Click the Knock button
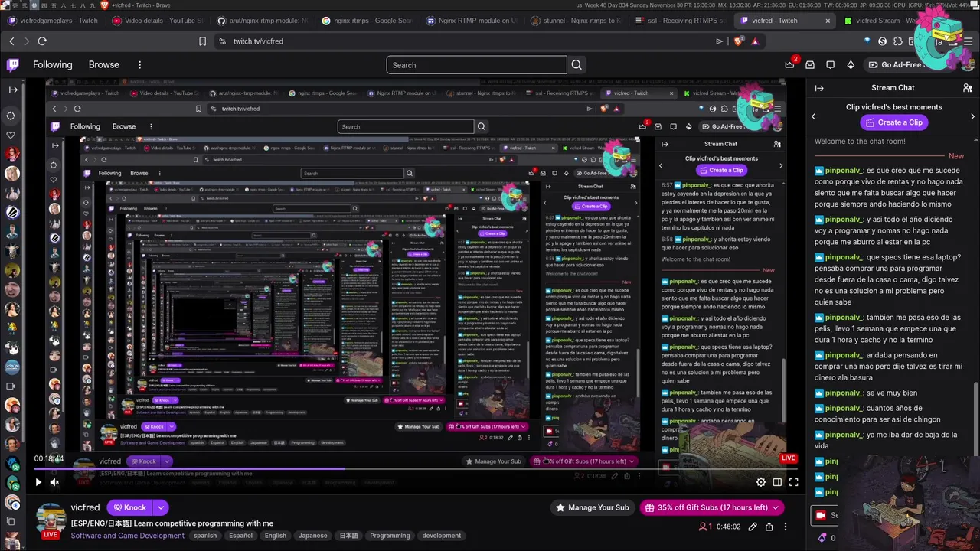980x551 pixels. click(x=129, y=507)
